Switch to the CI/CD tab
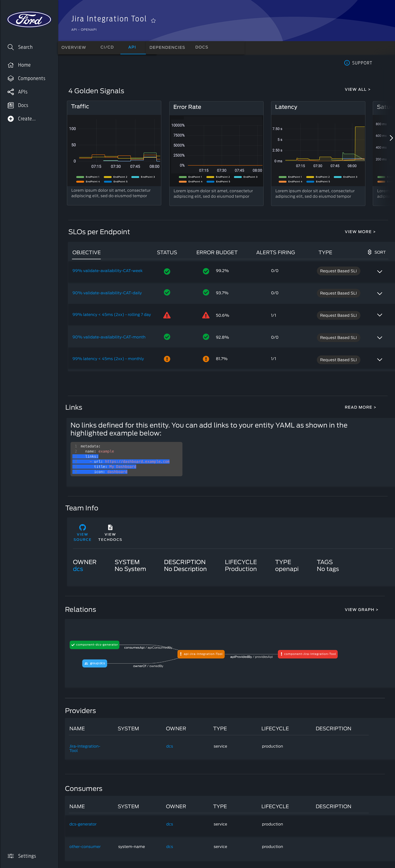The width and height of the screenshot is (395, 868). (x=107, y=47)
